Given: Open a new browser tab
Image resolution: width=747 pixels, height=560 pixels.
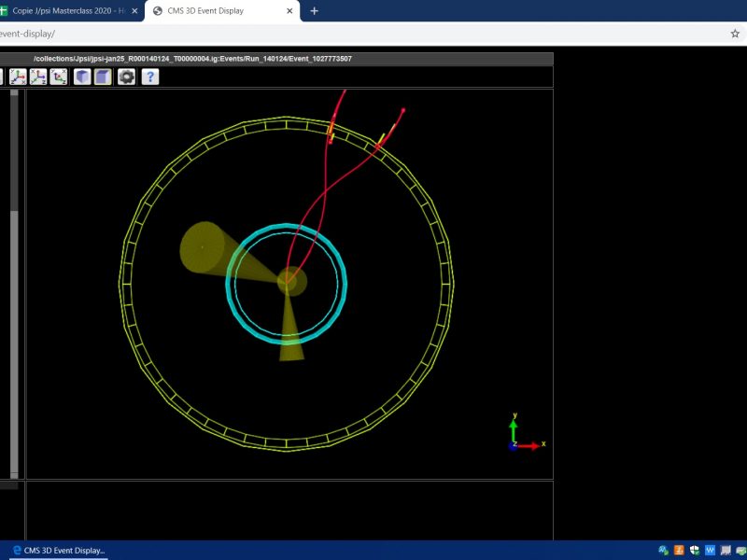Looking at the screenshot, I should pos(314,11).
